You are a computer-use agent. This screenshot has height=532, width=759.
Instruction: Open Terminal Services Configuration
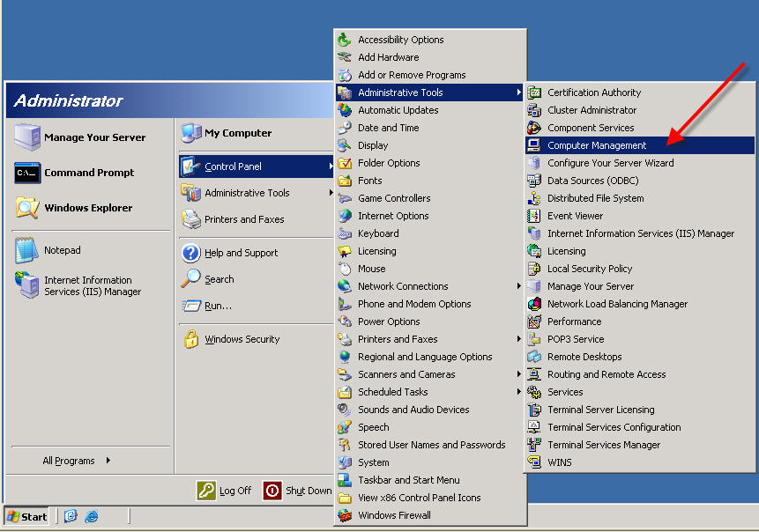tap(639, 427)
